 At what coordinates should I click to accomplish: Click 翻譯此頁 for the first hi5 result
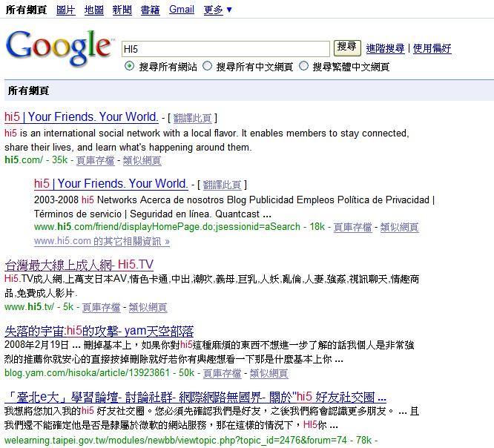coord(192,118)
